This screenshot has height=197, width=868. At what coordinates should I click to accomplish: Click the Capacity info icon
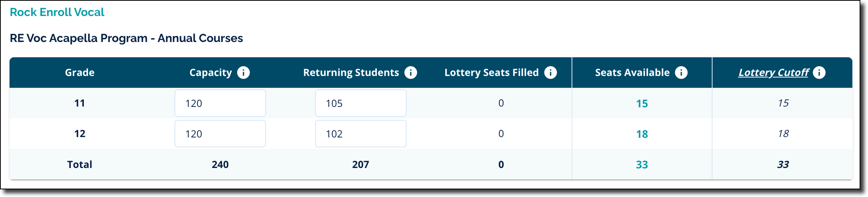[x=243, y=73]
